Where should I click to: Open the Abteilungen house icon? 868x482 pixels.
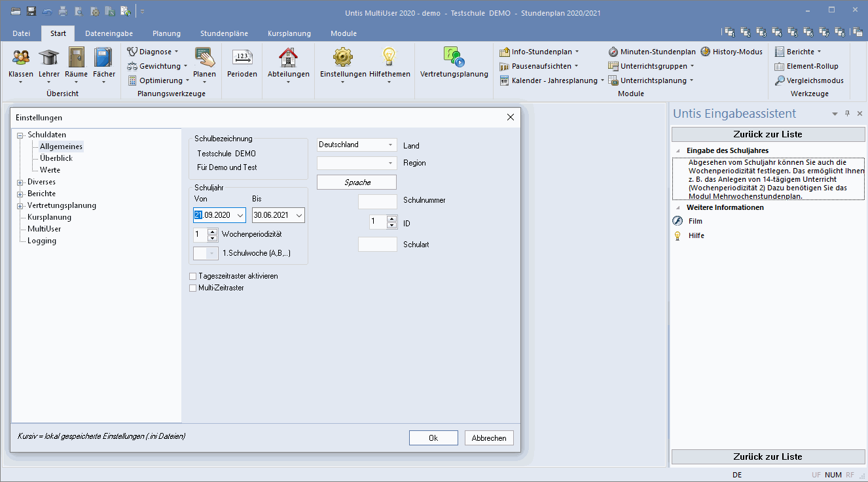[288, 58]
